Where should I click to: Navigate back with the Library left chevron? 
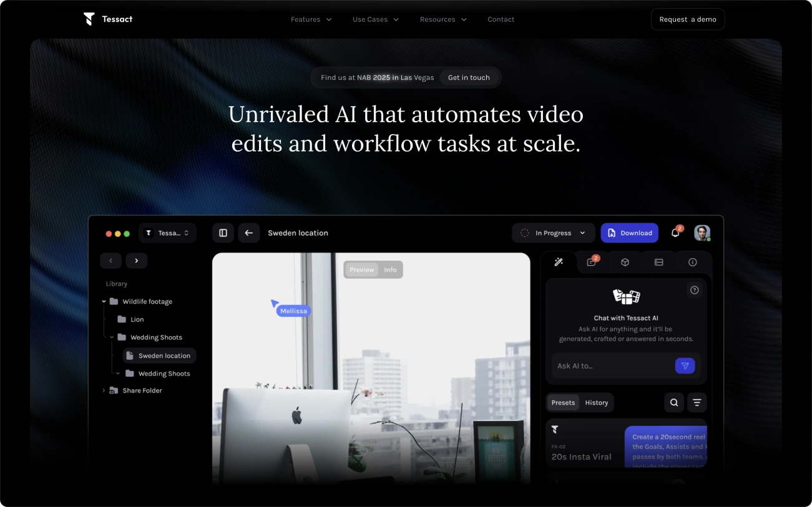tap(111, 261)
